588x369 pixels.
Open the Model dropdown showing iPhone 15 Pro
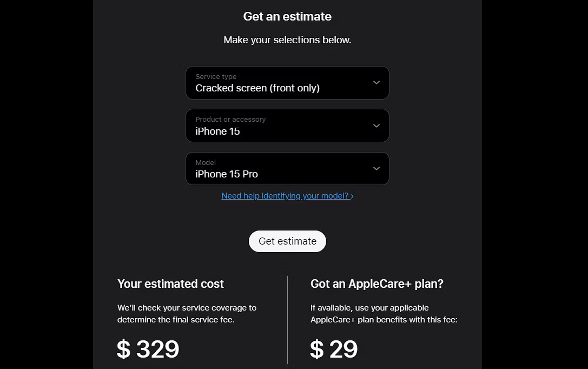[287, 168]
